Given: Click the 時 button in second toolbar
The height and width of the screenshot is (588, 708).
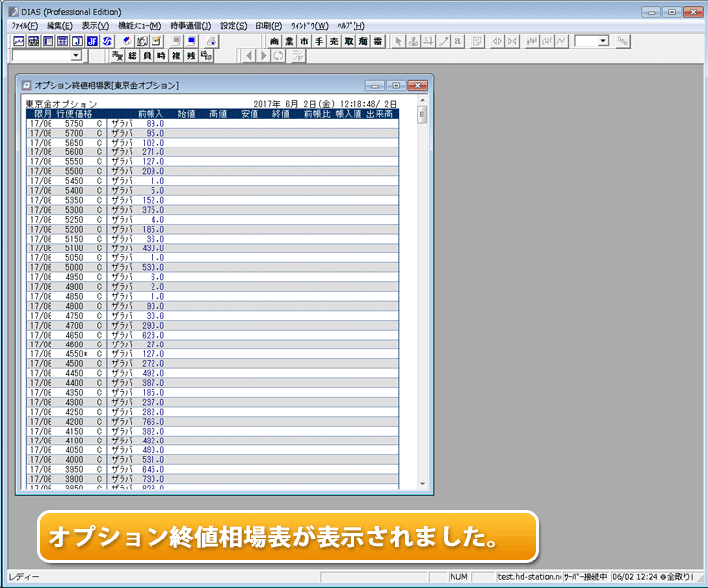Looking at the screenshot, I should pyautogui.click(x=161, y=56).
